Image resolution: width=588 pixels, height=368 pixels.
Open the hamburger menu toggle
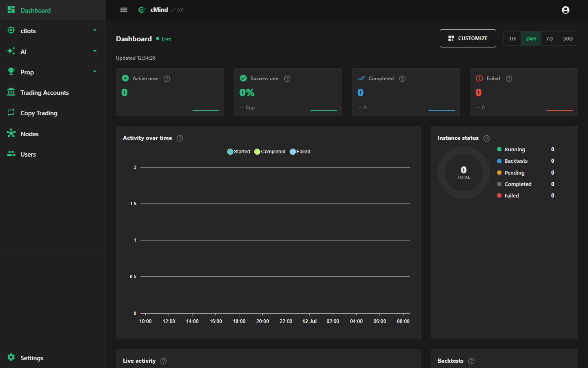click(124, 10)
